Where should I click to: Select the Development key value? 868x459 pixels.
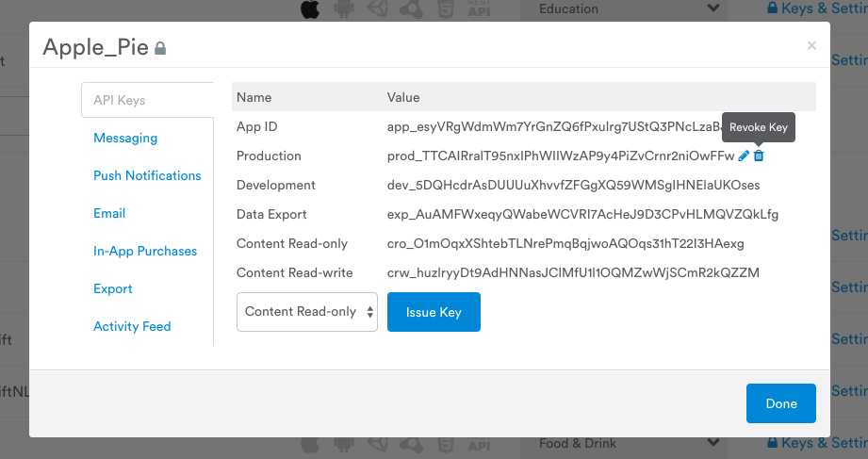coord(574,185)
